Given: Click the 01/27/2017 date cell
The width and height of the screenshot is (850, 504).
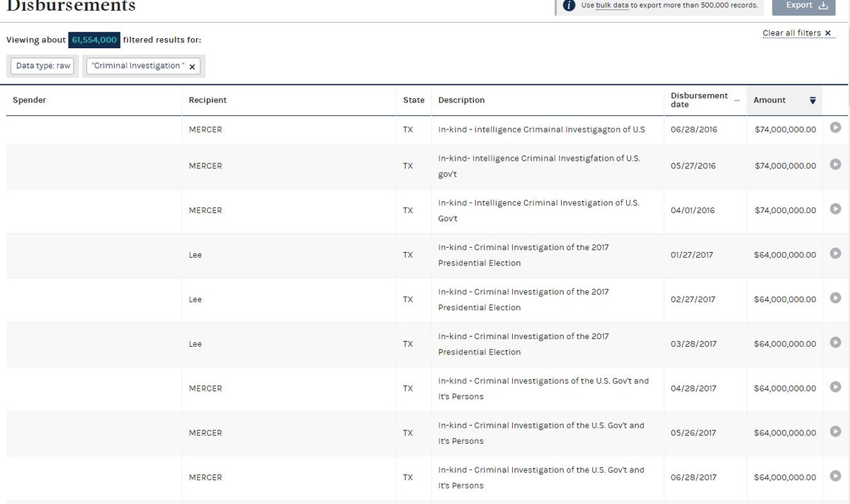Looking at the screenshot, I should click(x=691, y=256).
